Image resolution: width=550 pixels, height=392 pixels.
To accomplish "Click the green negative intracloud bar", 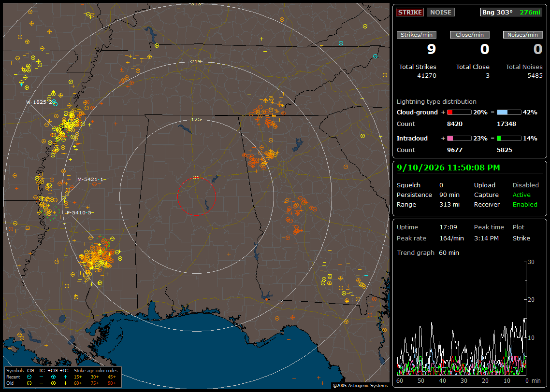I will click(509, 139).
